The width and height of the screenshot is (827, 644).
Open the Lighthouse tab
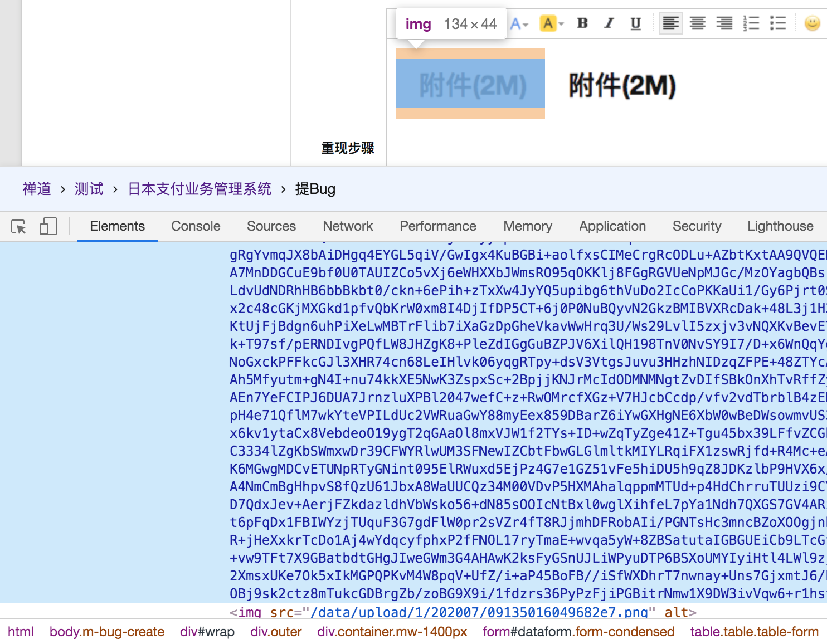click(x=780, y=226)
